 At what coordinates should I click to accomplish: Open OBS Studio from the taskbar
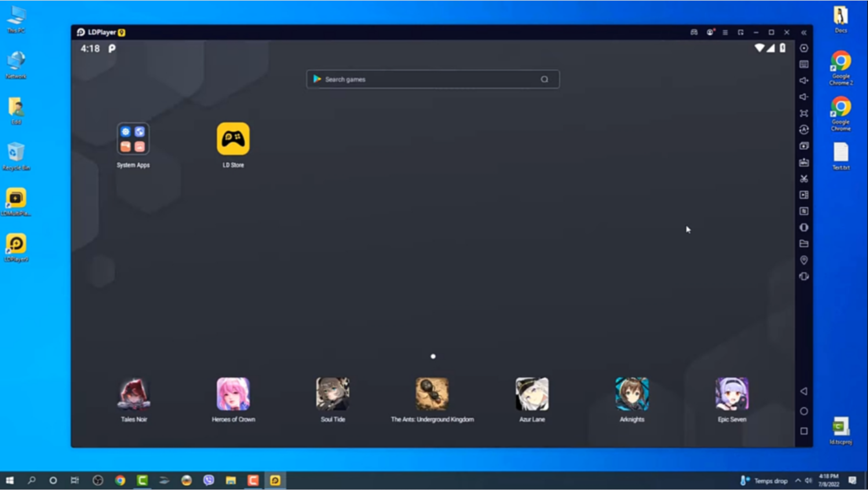tap(98, 480)
